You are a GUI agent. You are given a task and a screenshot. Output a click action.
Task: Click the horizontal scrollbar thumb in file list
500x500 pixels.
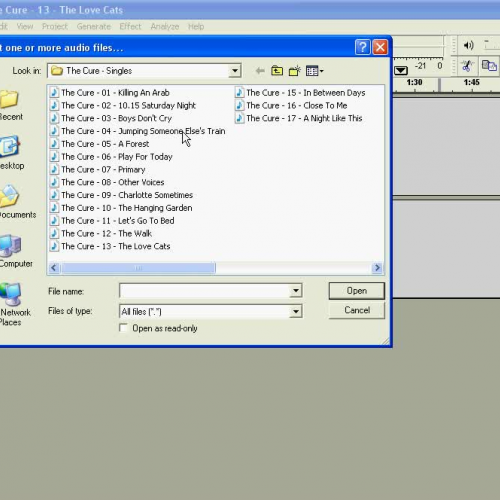pos(138,268)
